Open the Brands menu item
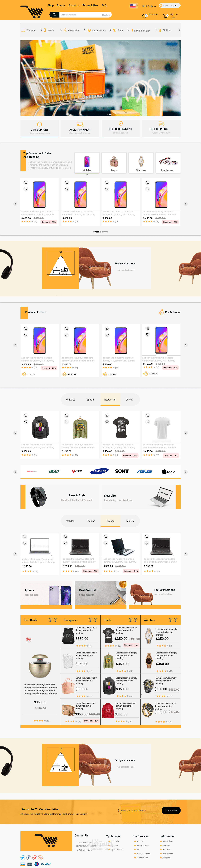The height and width of the screenshot is (868, 201). pyautogui.click(x=61, y=5)
